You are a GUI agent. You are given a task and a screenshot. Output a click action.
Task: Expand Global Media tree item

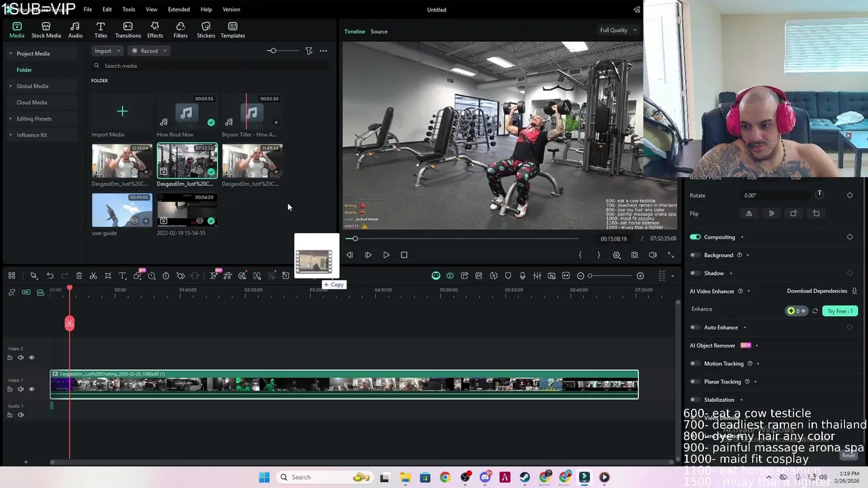(x=10, y=86)
